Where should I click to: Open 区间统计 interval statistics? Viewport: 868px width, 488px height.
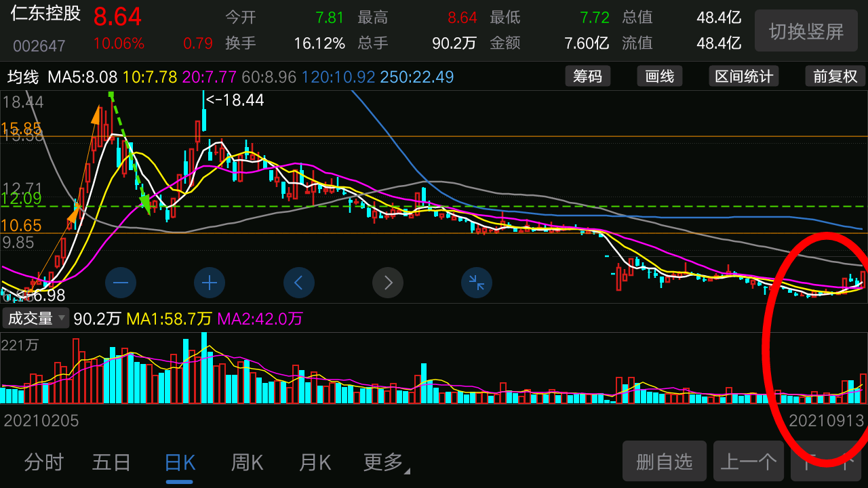[x=743, y=76]
